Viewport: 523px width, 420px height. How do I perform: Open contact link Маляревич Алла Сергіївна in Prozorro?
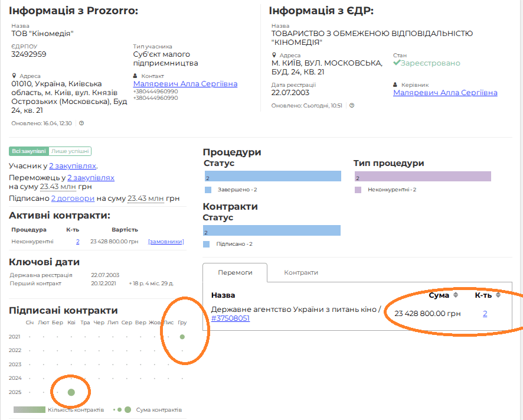tap(185, 84)
